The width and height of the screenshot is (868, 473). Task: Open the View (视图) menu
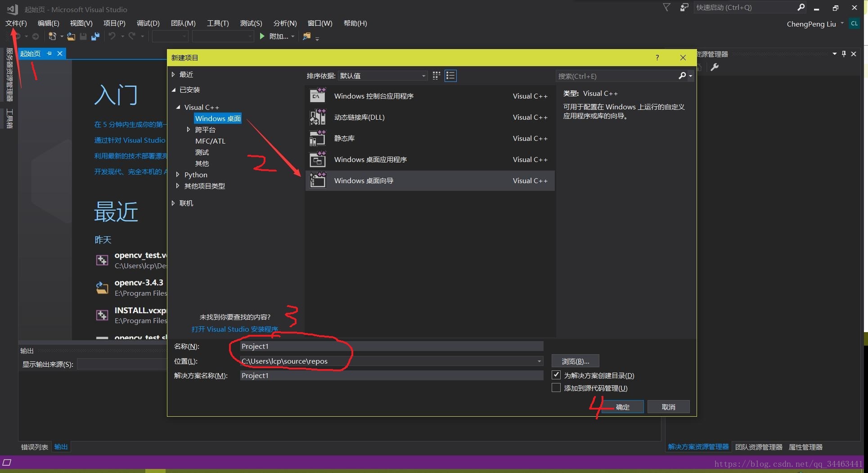click(x=81, y=23)
